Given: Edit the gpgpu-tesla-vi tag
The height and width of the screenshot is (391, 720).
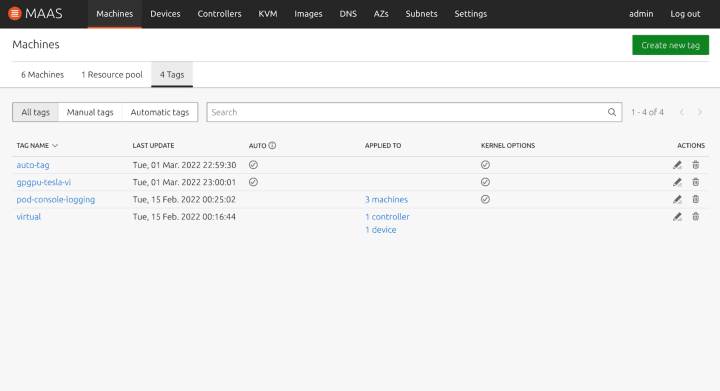Looking at the screenshot, I should (x=677, y=182).
